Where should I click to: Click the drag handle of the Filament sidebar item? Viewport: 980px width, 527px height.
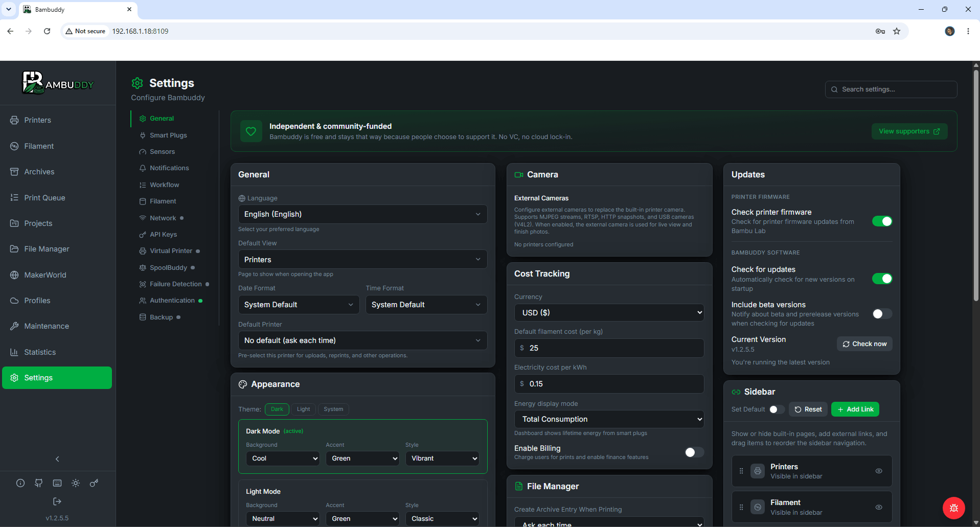pos(741,507)
